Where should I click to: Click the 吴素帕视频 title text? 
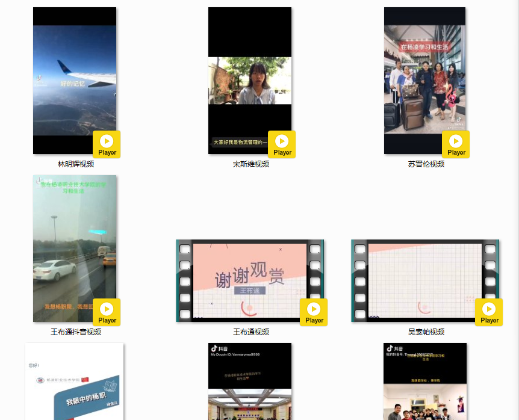426,332
